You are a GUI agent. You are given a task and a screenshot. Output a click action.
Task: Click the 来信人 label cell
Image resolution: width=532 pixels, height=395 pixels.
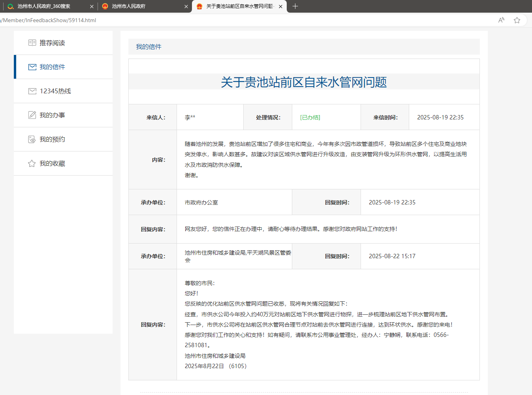coord(153,117)
